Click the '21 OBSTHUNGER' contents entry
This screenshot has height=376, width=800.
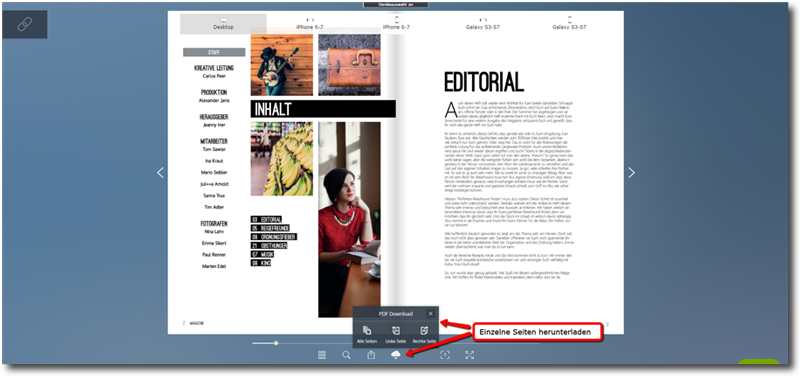click(269, 245)
